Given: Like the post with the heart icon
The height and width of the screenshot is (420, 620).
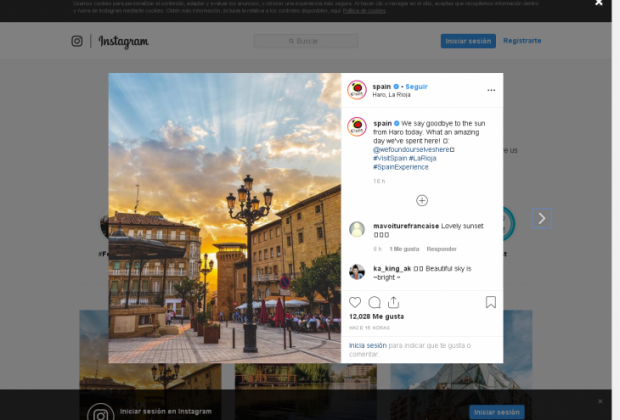Looking at the screenshot, I should pyautogui.click(x=355, y=302).
